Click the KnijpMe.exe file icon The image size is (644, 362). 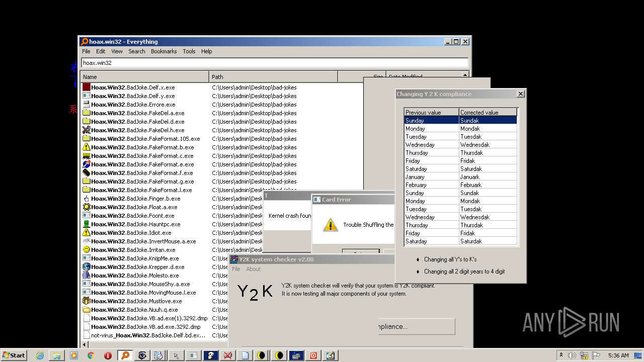coord(86,258)
